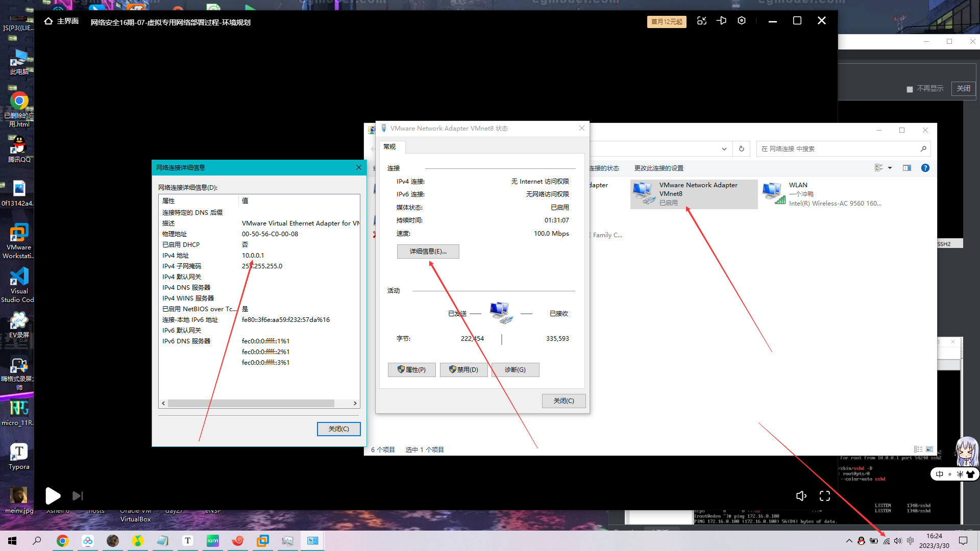Click the 禁用(D) button
980x551 pixels.
coord(463,370)
